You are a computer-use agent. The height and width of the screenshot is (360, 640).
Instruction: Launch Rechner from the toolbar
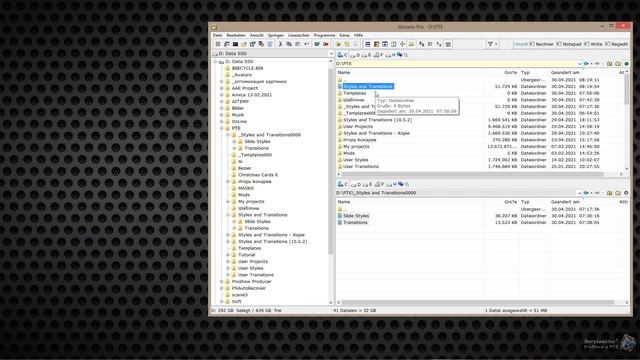(542, 44)
